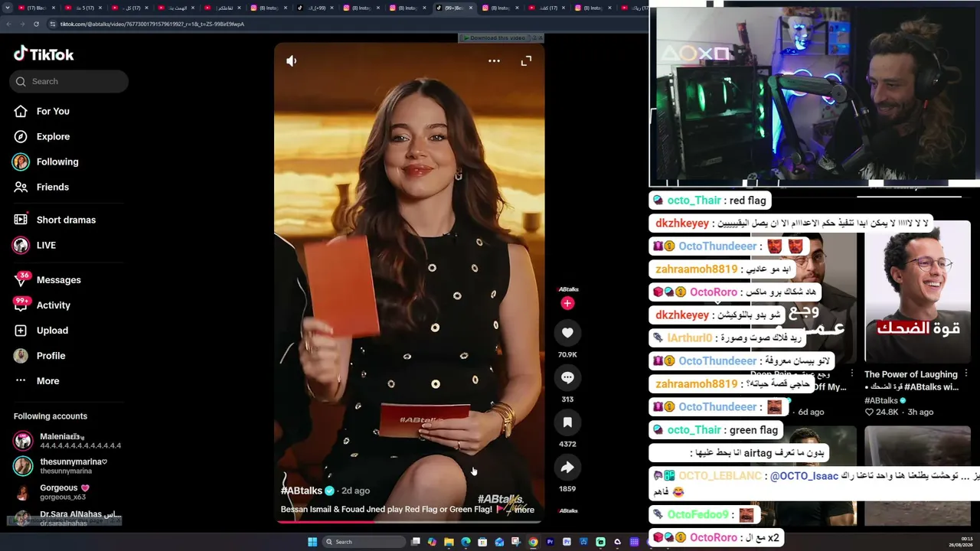Seek using the video progress bar

410,522
